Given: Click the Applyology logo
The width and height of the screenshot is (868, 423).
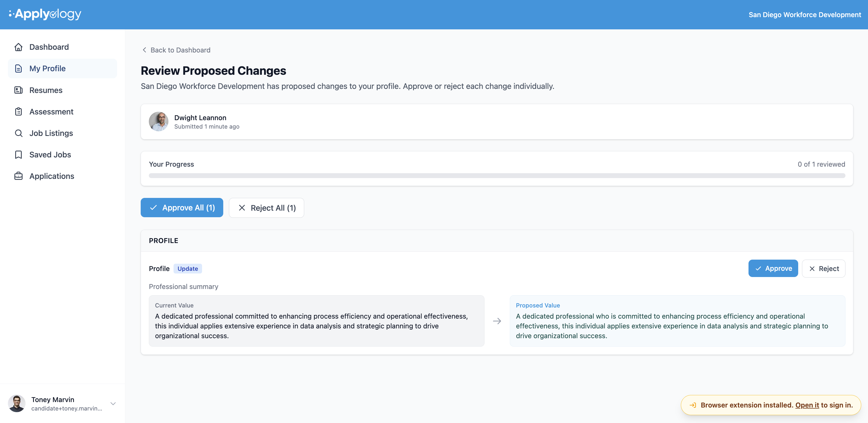Looking at the screenshot, I should click(45, 14).
